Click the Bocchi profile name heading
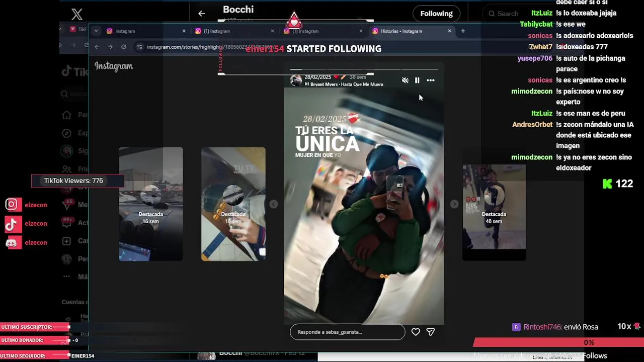 [238, 9]
